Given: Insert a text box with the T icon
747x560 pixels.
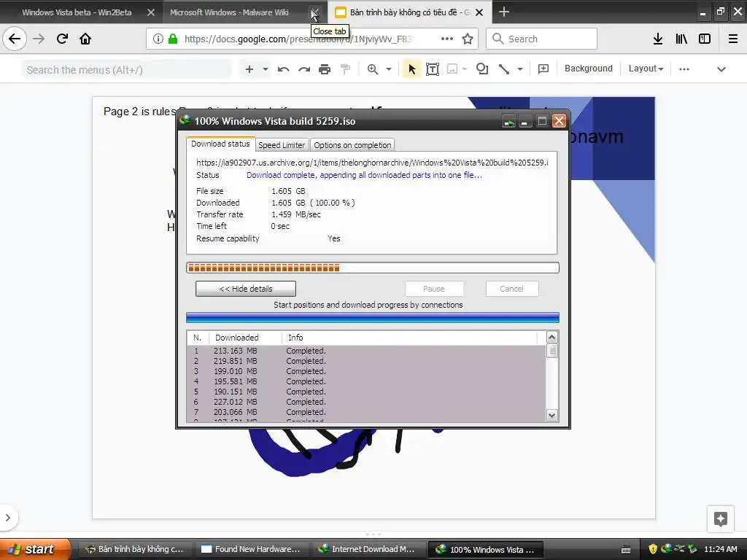Looking at the screenshot, I should tap(433, 69).
